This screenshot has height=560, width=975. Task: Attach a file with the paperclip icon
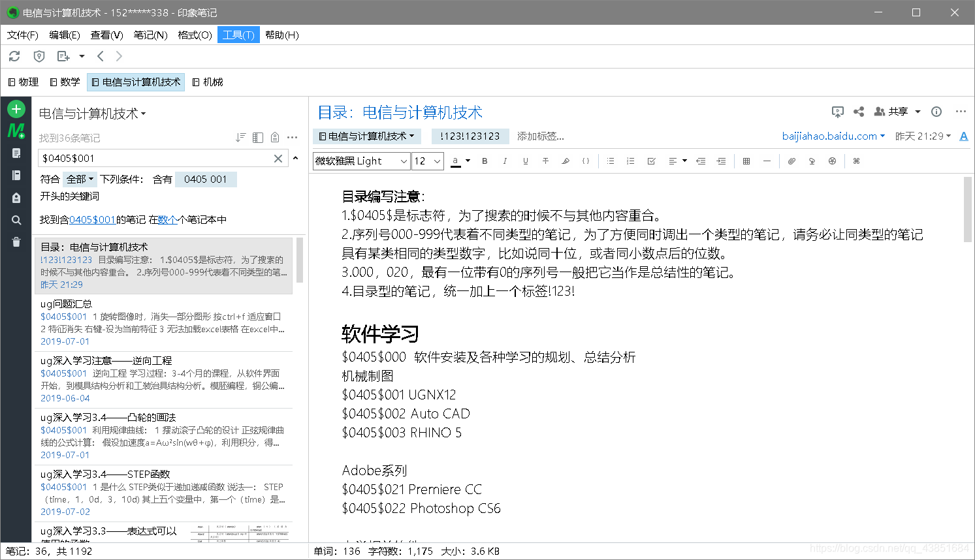tap(791, 161)
